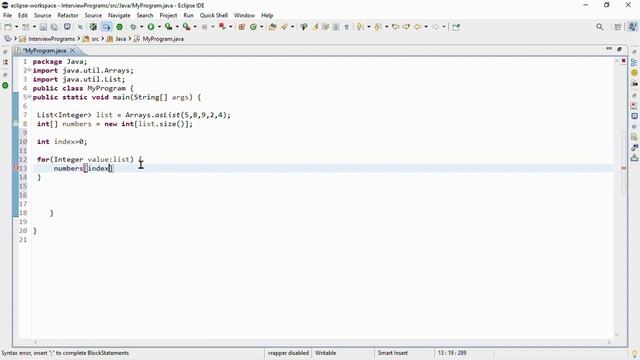640x360 pixels.
Task: Click the Debug bug toolbar icon
Action: pos(133,27)
